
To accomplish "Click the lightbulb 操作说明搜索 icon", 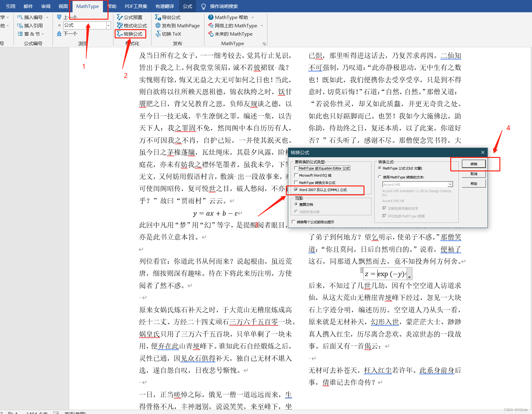I will pos(203,6).
